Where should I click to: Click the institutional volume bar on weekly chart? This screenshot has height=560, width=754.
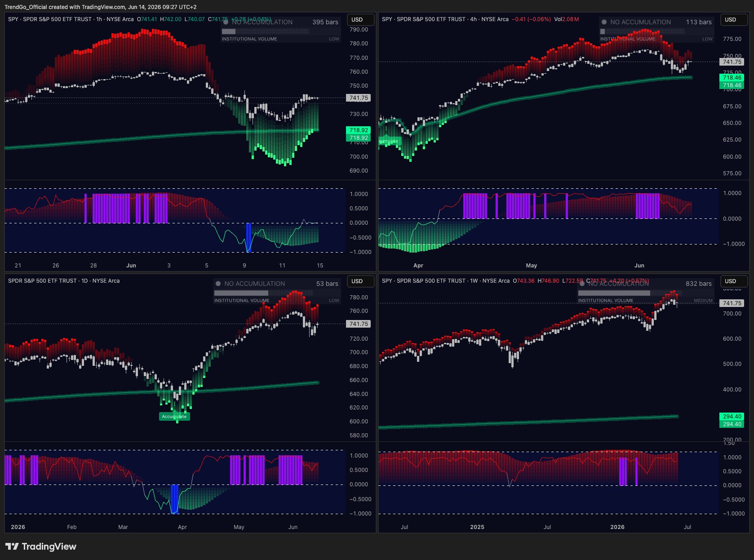coord(630,293)
